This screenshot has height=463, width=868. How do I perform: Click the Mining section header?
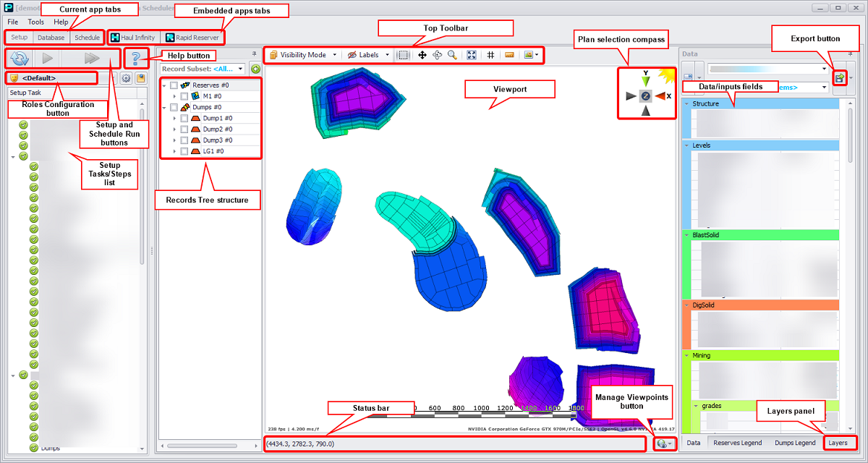(759, 355)
